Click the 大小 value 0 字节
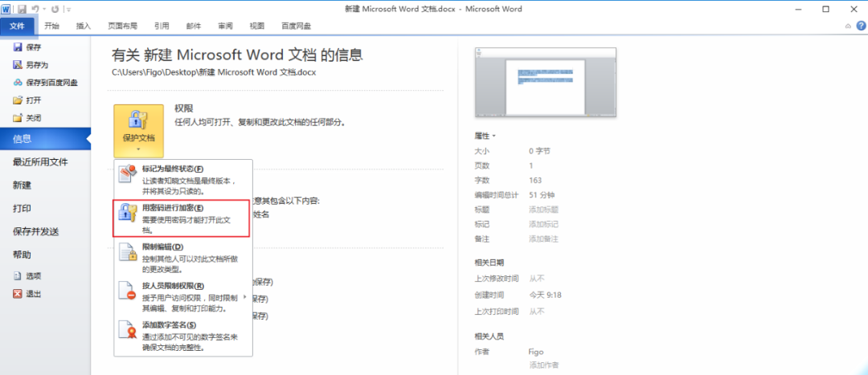The image size is (868, 375). click(539, 151)
